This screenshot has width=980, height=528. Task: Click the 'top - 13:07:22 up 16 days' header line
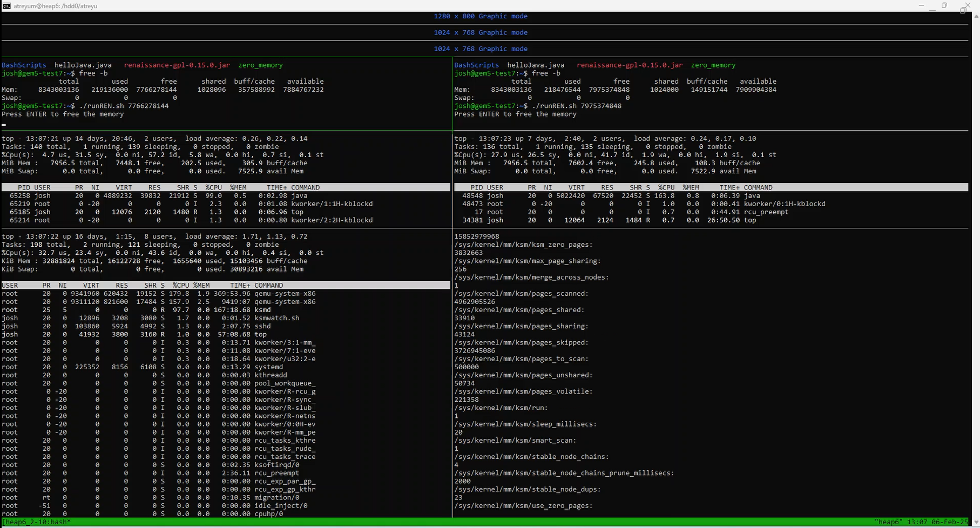tap(154, 236)
